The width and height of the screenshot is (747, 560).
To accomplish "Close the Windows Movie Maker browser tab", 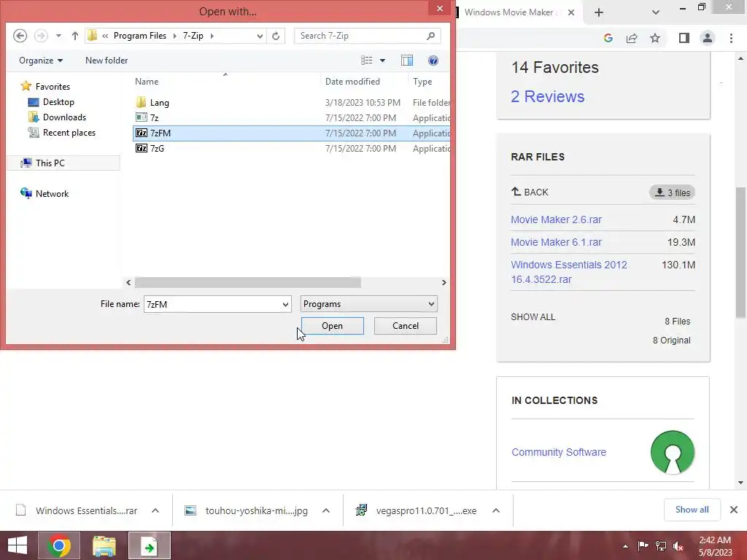I will tap(571, 12).
